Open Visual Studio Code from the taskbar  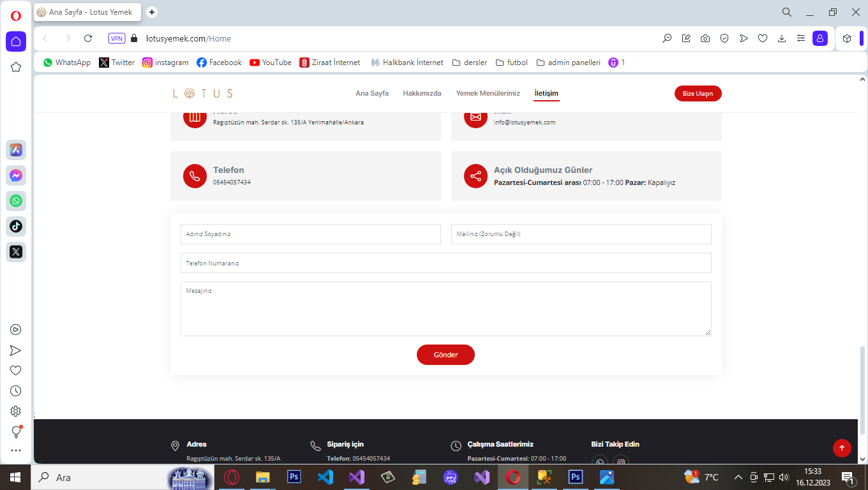[325, 477]
